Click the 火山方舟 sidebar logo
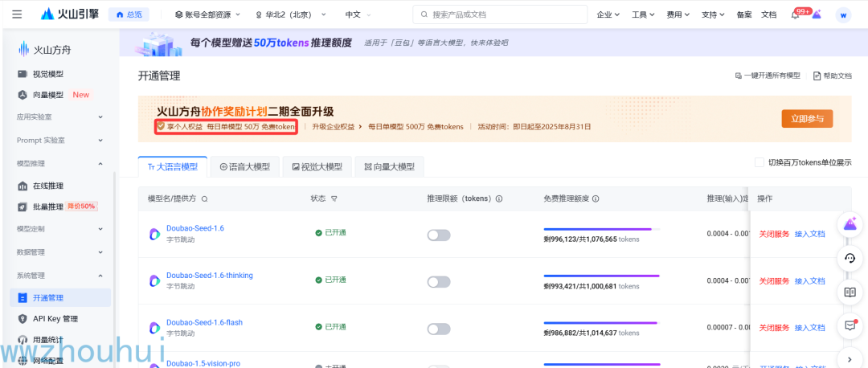The width and height of the screenshot is (868, 368). click(x=45, y=50)
